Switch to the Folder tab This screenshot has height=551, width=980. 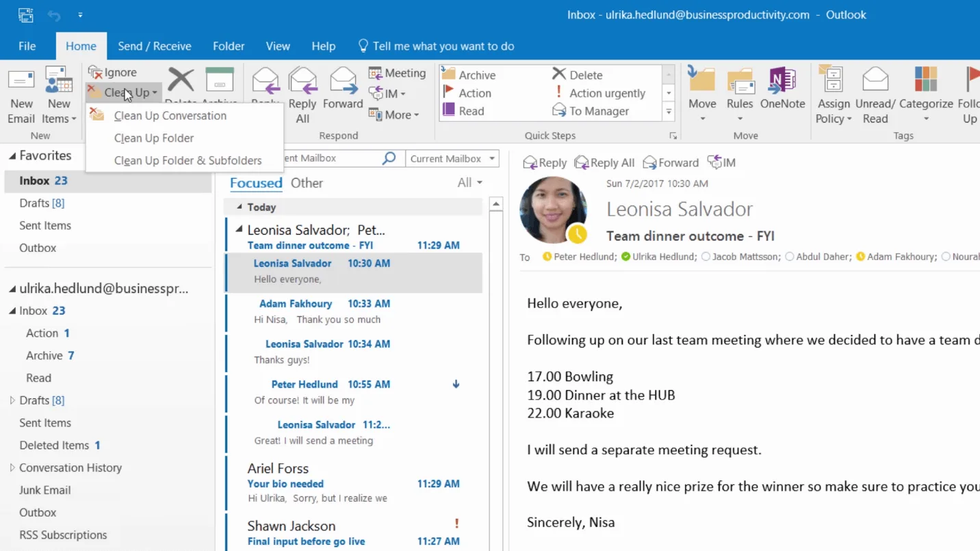tap(229, 46)
